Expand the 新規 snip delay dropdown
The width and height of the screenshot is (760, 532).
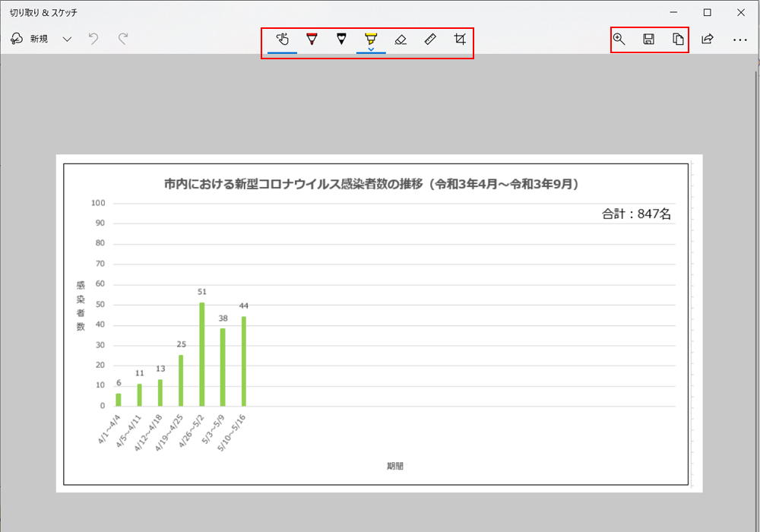(x=67, y=39)
